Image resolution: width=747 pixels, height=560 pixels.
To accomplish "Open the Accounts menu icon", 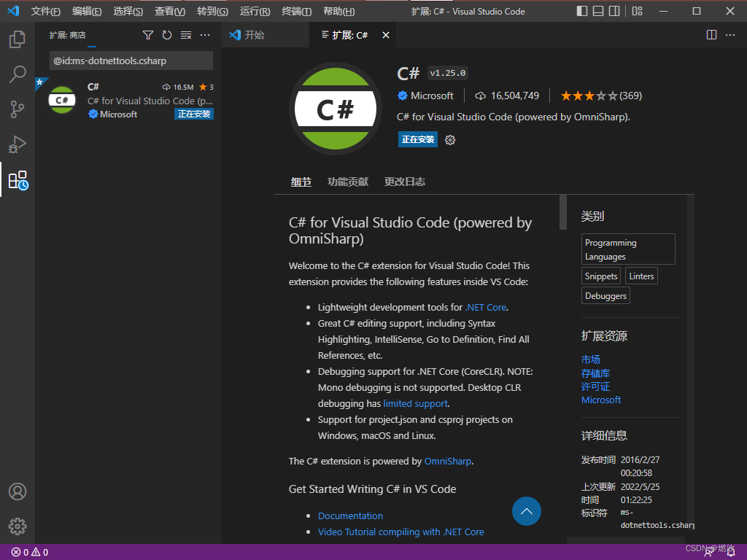I will [x=18, y=491].
